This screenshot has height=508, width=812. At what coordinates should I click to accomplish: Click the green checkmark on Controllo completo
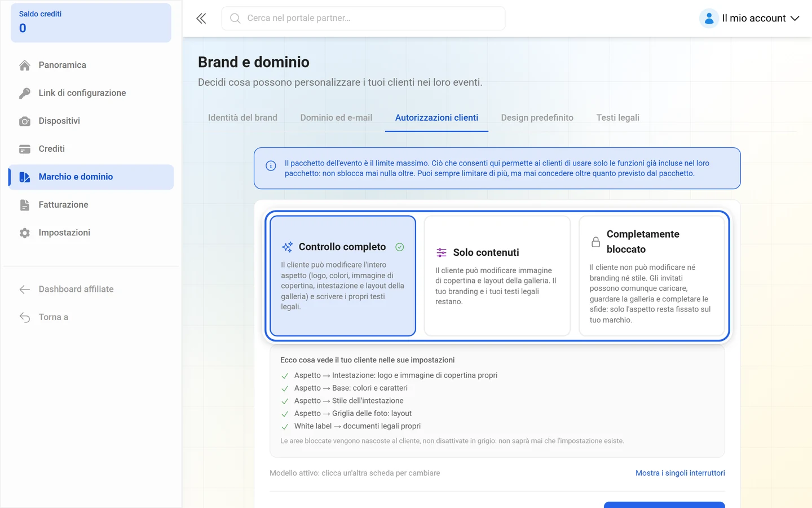click(400, 247)
